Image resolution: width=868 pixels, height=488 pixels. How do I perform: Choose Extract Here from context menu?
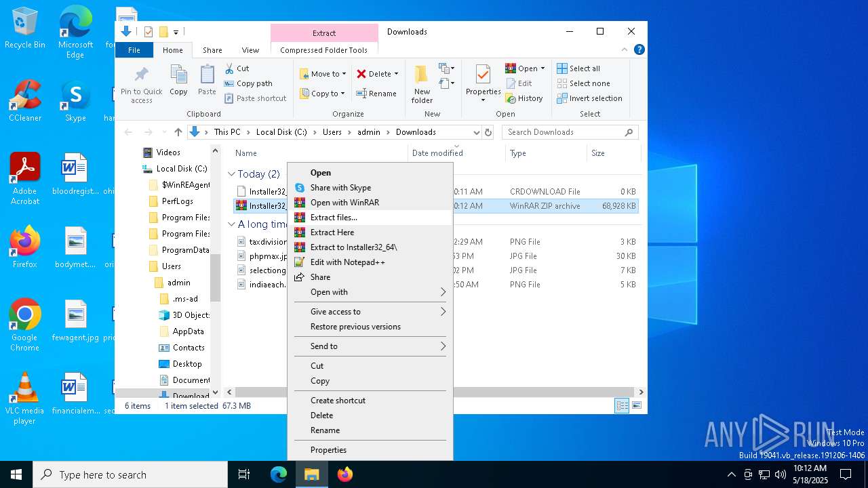(x=370, y=232)
